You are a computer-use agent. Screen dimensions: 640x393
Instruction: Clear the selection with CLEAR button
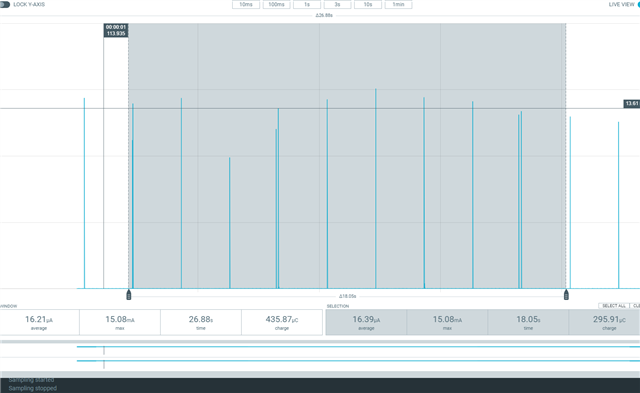(636, 306)
